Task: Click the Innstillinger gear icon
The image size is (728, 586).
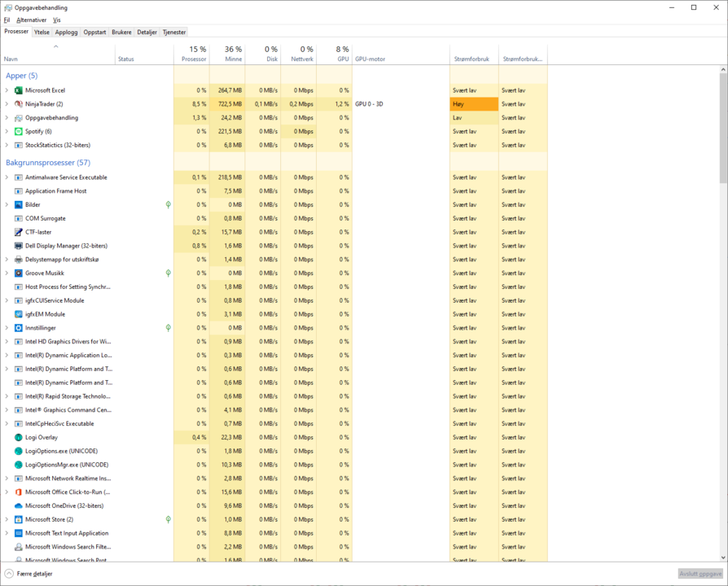Action: click(19, 328)
